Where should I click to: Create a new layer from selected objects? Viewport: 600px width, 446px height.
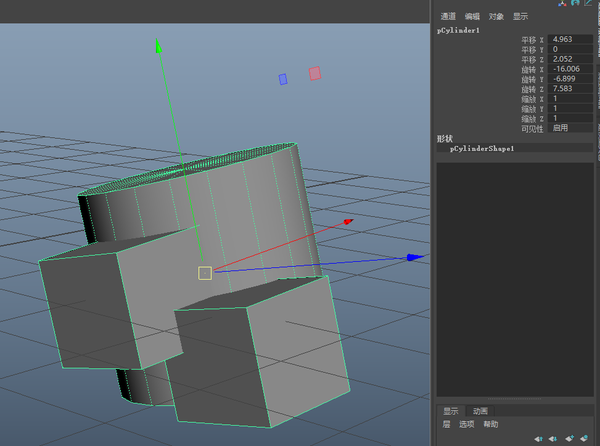[583, 438]
